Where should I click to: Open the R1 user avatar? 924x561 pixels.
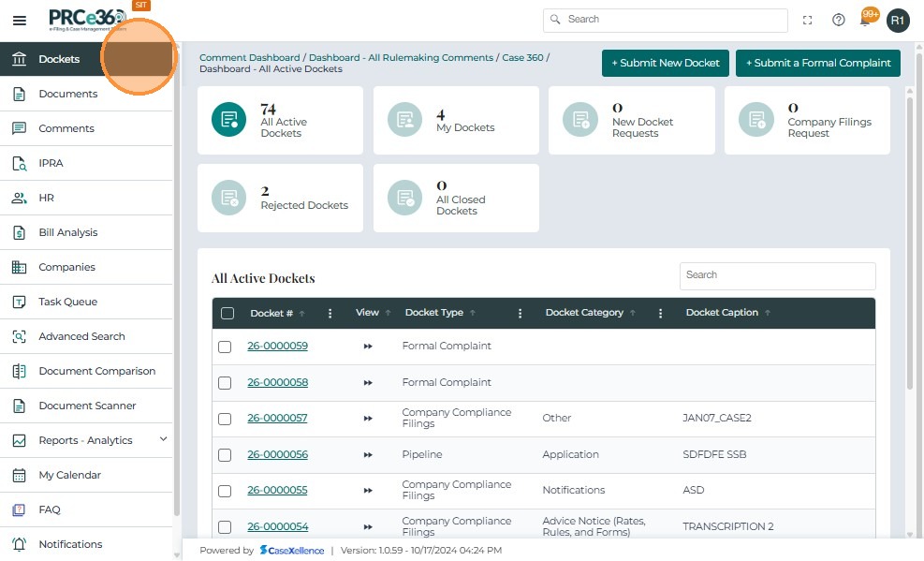coord(898,20)
